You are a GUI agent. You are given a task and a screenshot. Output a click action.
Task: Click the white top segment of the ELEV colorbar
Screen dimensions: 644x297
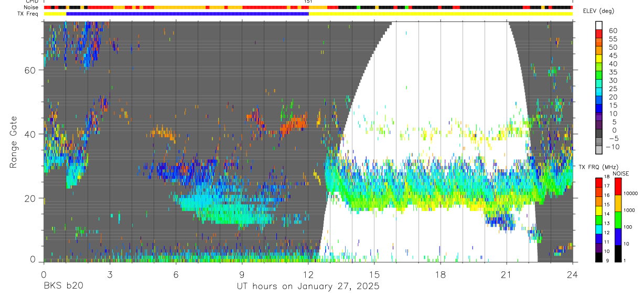(599, 25)
